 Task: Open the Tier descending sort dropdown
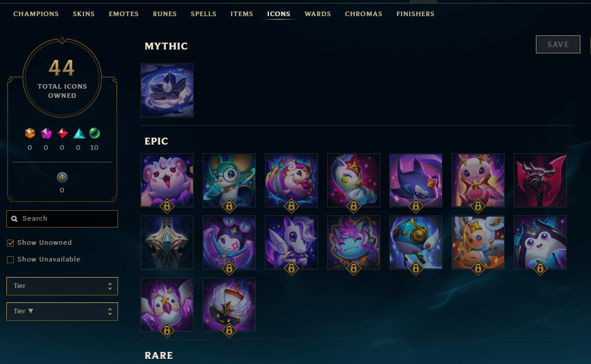(62, 311)
